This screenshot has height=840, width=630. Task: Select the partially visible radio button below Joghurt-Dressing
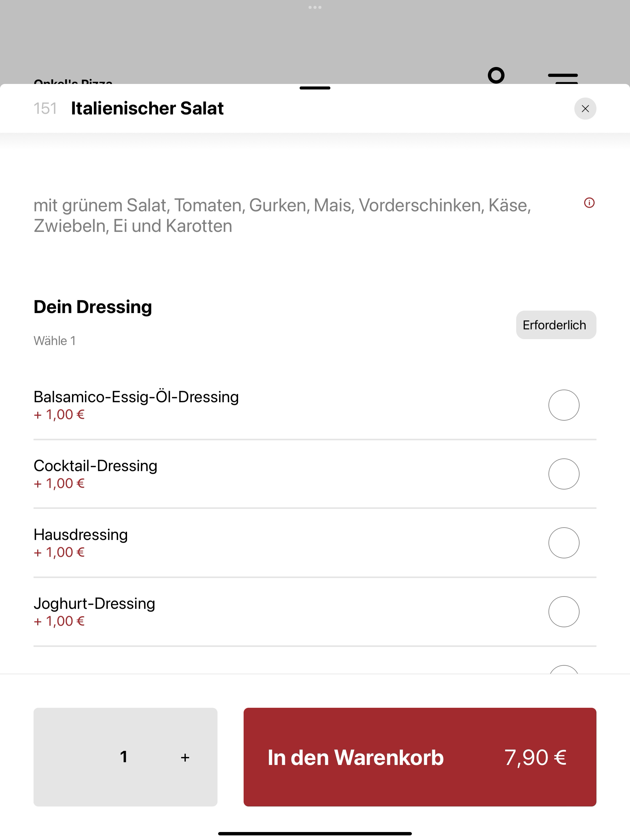(564, 669)
